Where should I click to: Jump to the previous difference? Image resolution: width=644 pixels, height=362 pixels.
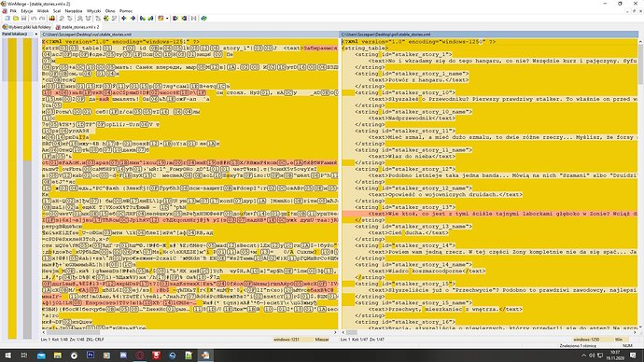[x=70, y=19]
